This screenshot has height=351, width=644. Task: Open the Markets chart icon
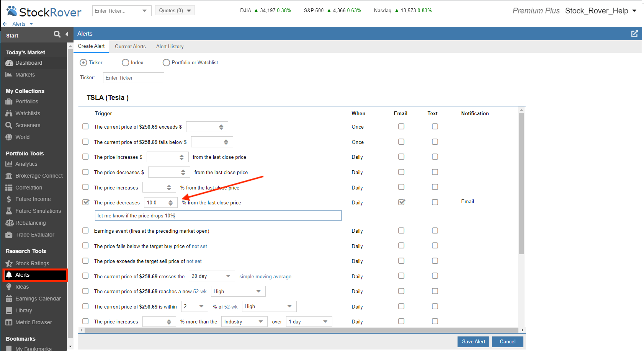tap(9, 75)
